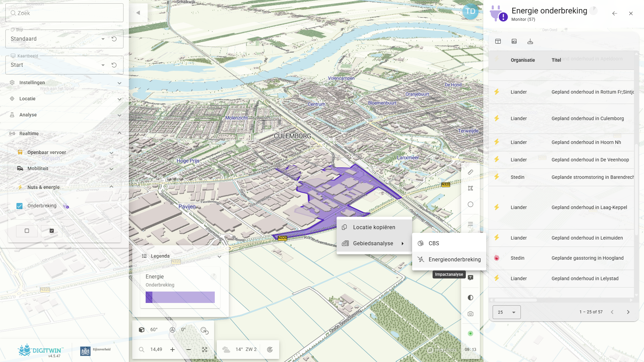The width and height of the screenshot is (644, 362).
Task: Zoom in with the plus button
Action: coord(172,350)
